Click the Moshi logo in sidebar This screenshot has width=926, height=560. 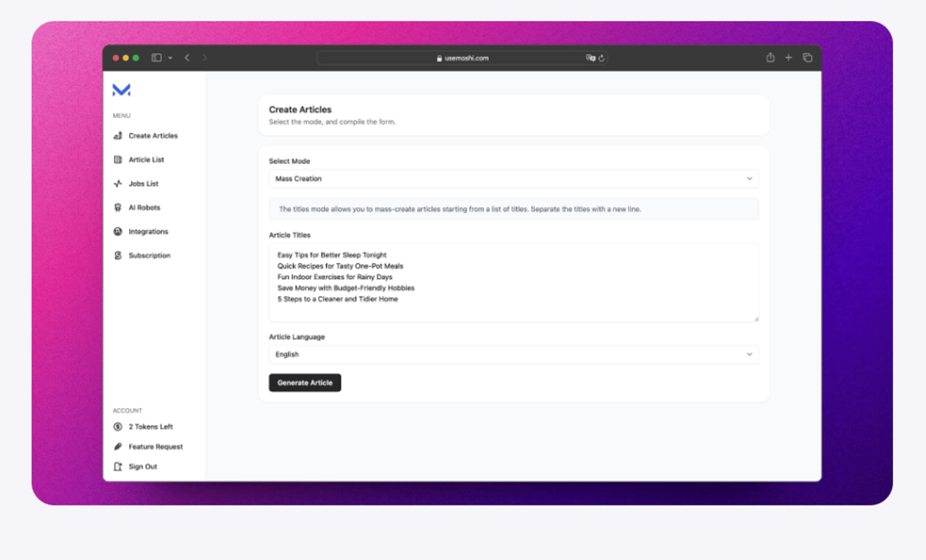(x=121, y=90)
